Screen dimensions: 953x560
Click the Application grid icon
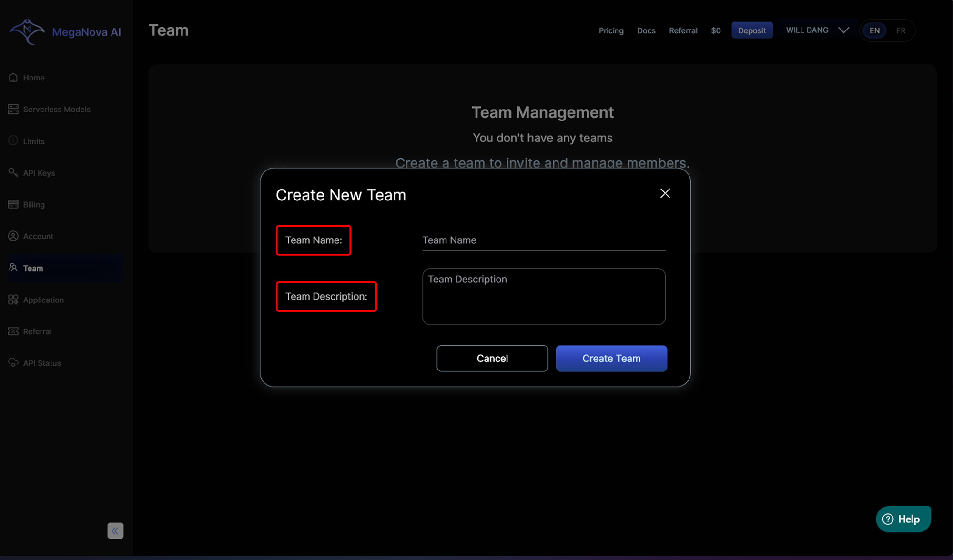13,300
